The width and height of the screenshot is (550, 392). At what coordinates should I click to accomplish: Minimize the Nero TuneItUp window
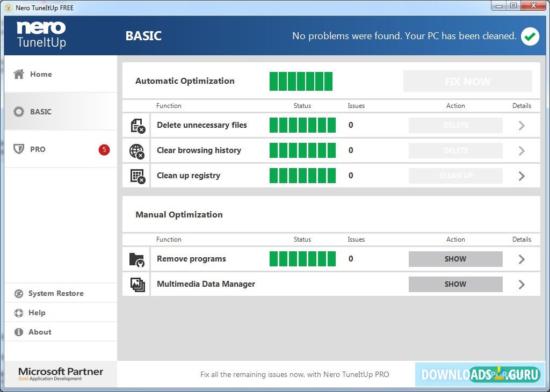[x=499, y=6]
